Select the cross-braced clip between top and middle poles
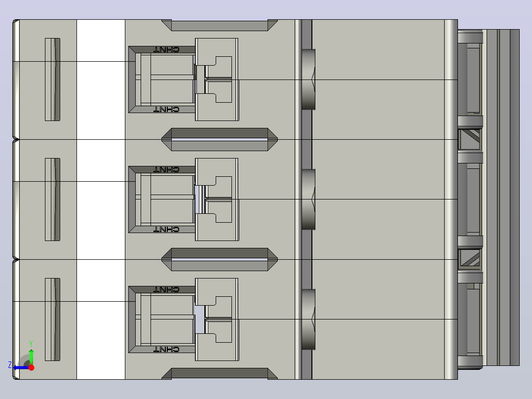Image resolution: width=532 pixels, height=399 pixels. point(469,140)
